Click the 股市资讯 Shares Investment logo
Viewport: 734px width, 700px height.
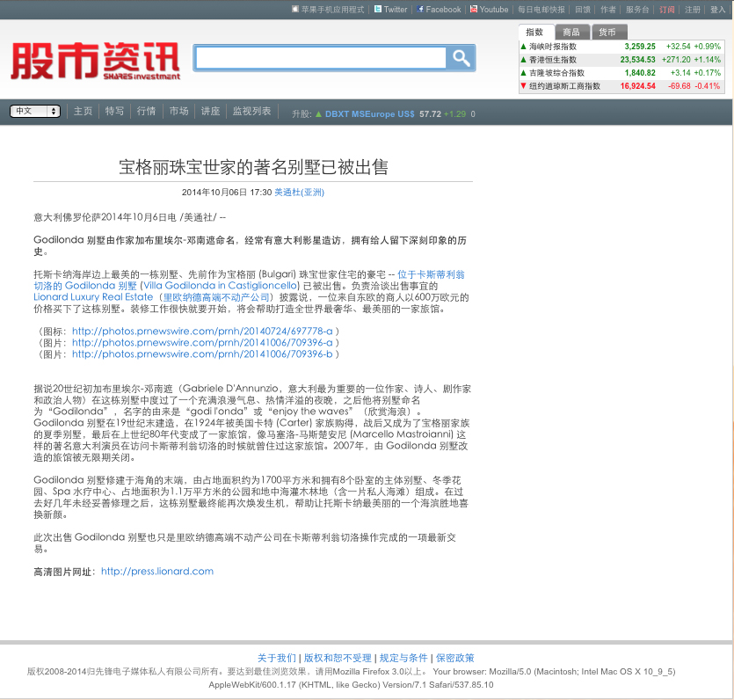[x=95, y=61]
